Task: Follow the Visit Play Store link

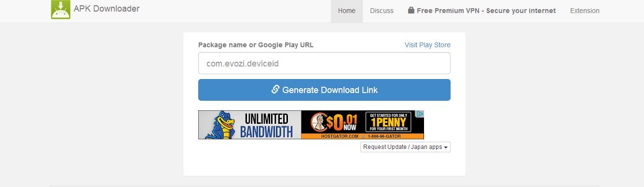Action: [427, 45]
